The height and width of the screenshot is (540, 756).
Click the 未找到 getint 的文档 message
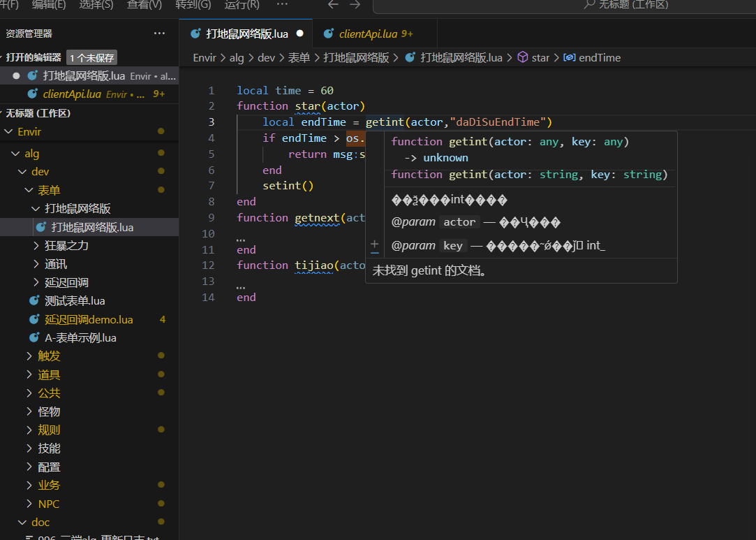tap(429, 271)
